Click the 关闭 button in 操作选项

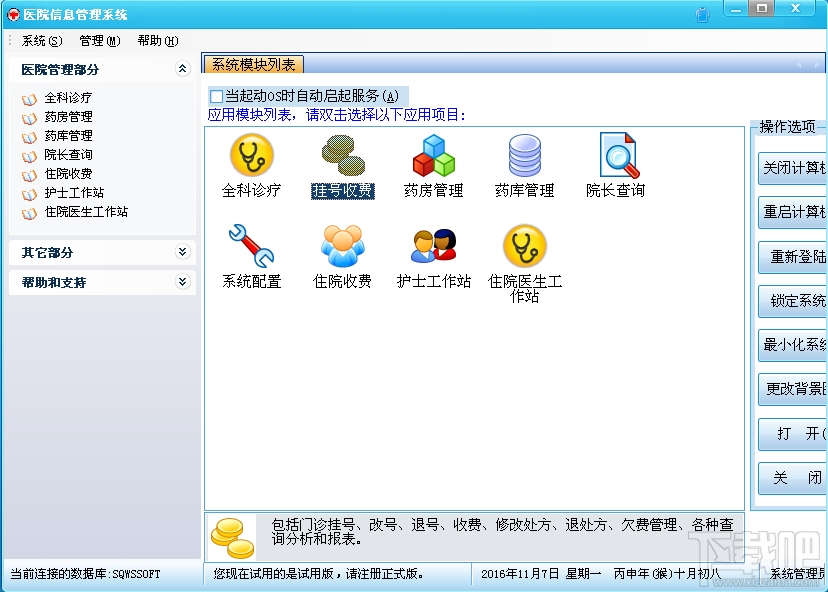point(793,478)
